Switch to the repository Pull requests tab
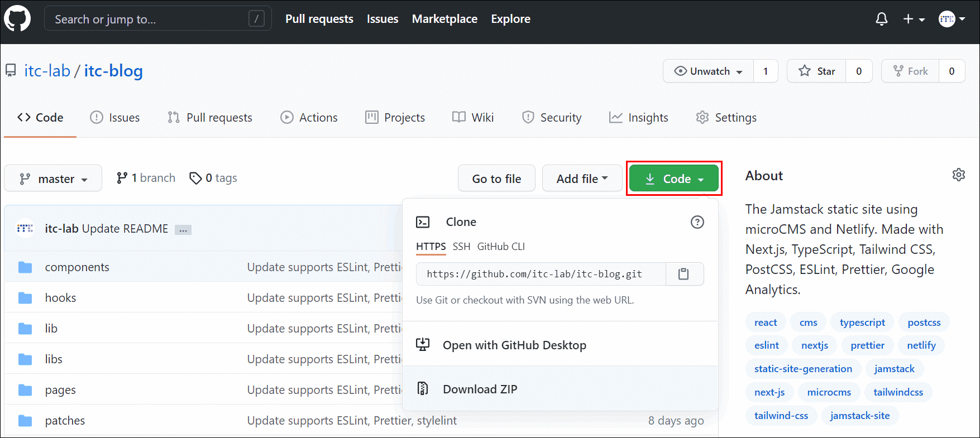The image size is (980, 438). coord(210,117)
